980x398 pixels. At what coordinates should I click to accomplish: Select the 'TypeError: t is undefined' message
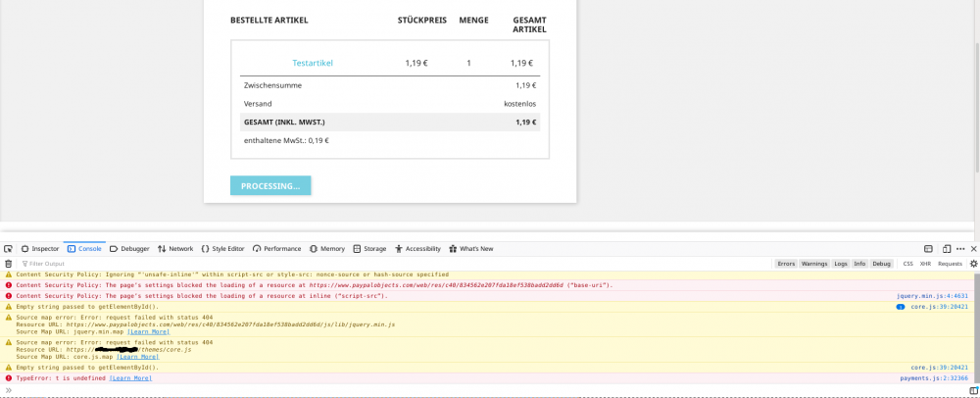coord(61,378)
